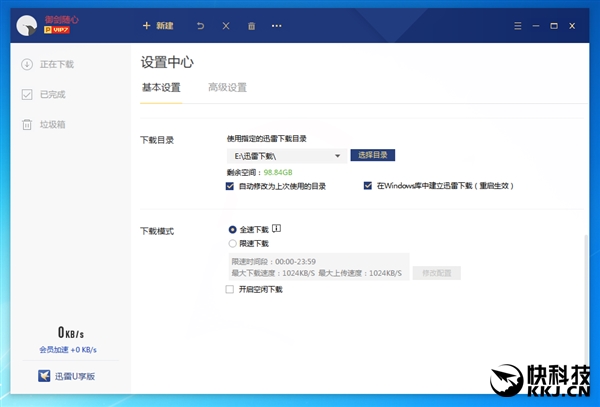Select 全速下载 radio button
Viewport: 600px width, 407px height.
[x=232, y=230]
